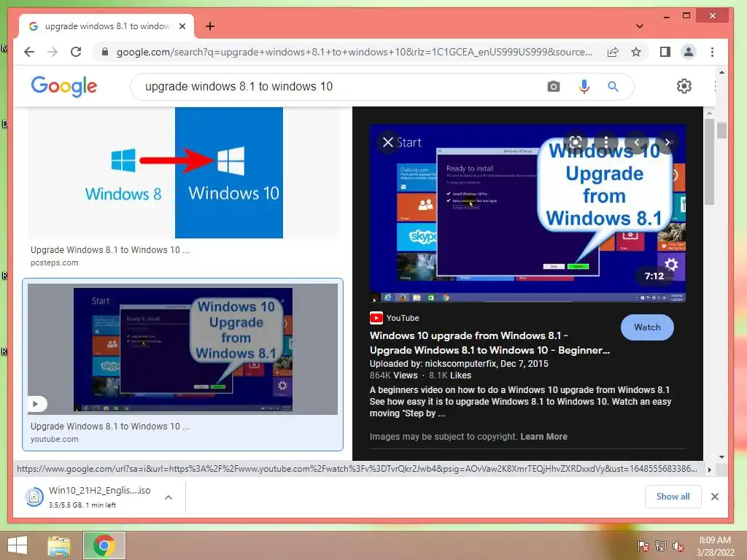The width and height of the screenshot is (747, 560).
Task: Show next image in preview
Action: [667, 142]
